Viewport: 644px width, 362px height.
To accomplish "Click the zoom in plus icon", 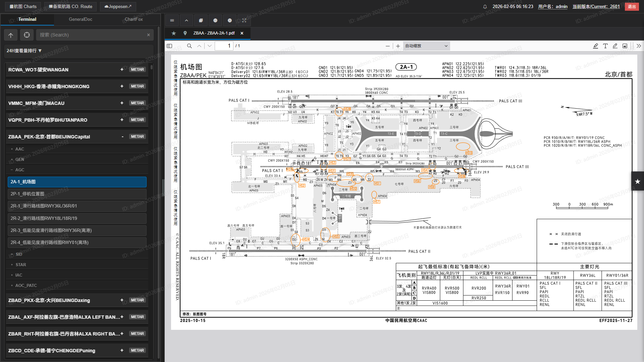I will click(x=398, y=46).
